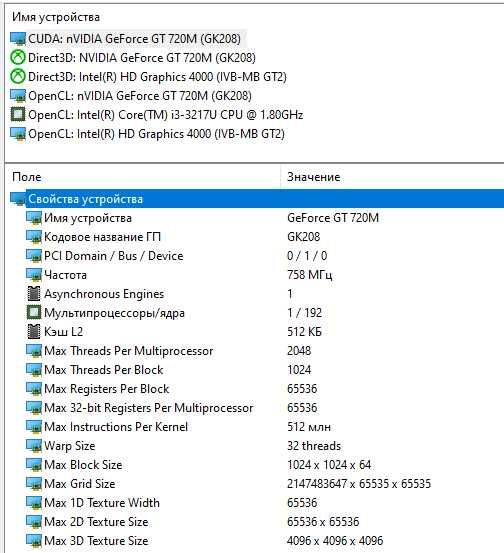Click the value 1024 x 1024 x 64
This screenshot has width=504, height=553.
tap(329, 465)
